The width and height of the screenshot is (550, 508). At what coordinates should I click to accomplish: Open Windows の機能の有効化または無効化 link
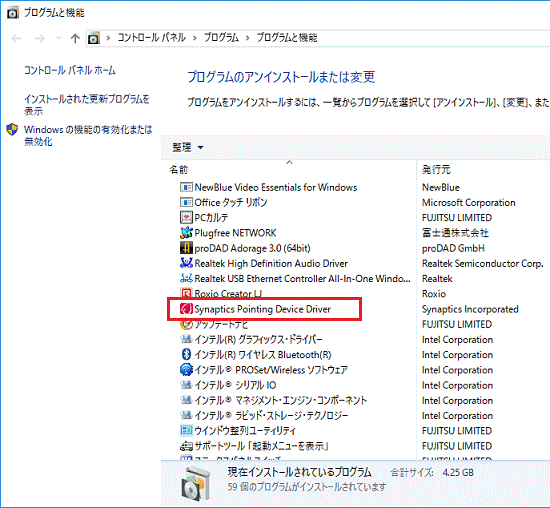point(88,135)
